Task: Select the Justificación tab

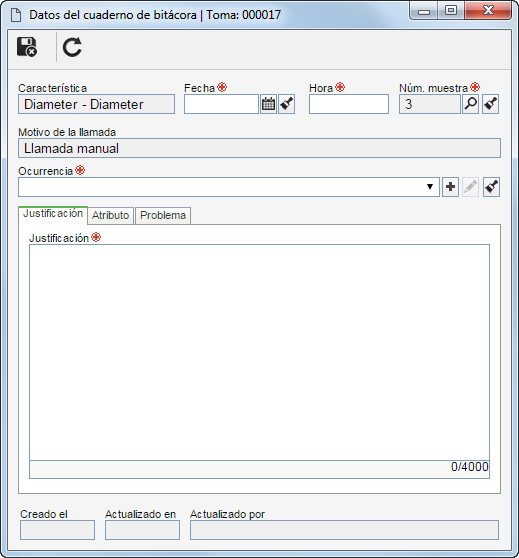Action: (x=53, y=214)
